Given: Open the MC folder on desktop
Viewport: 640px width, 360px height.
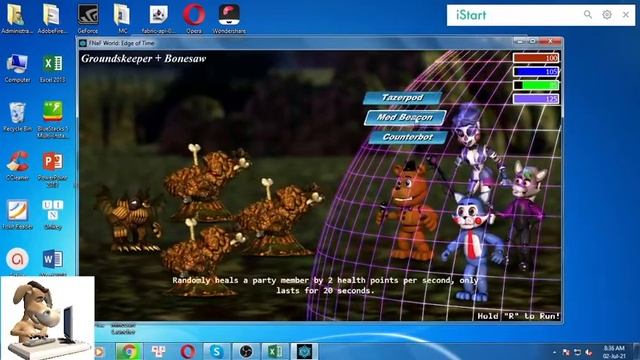Looking at the screenshot, I should (122, 18).
